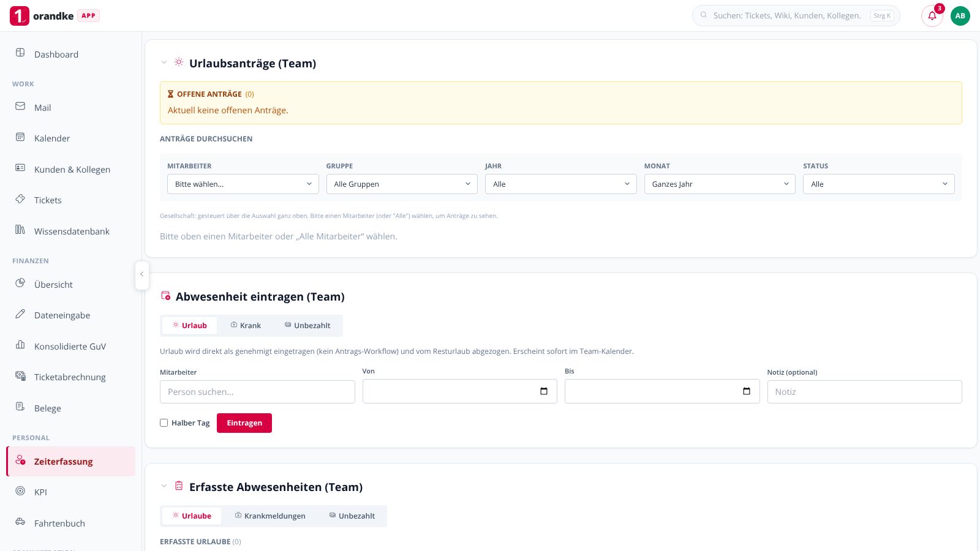Toggle the Halber Tag checkbox

(164, 423)
